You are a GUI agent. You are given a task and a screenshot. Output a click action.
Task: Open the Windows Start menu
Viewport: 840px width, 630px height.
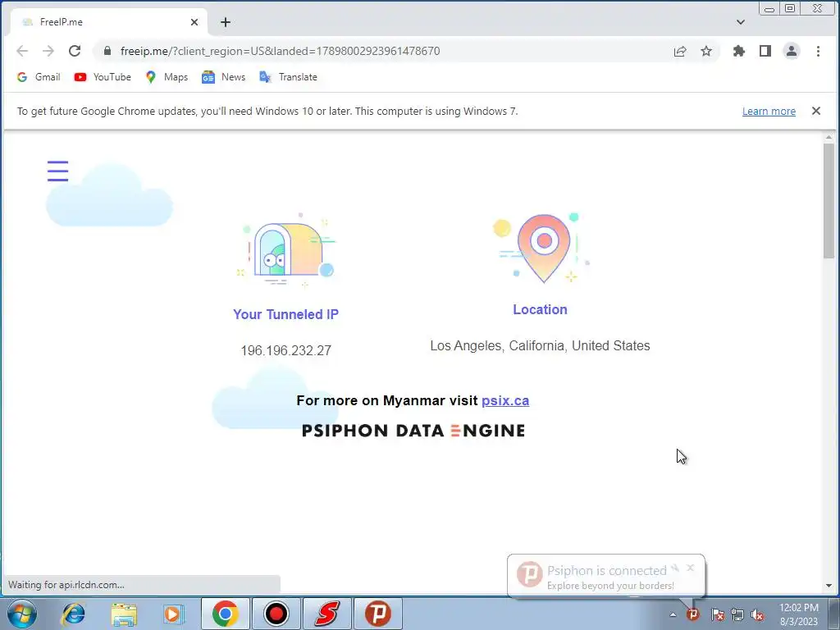(x=22, y=614)
